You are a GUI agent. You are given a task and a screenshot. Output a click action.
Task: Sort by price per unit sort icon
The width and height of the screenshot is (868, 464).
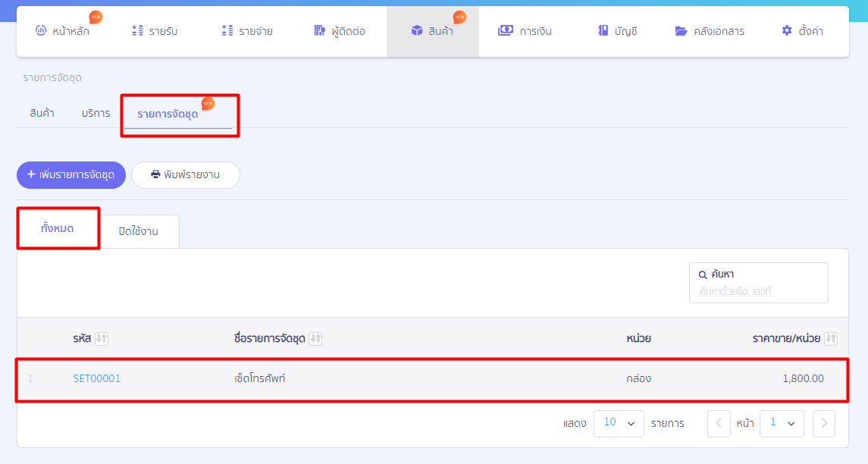831,338
